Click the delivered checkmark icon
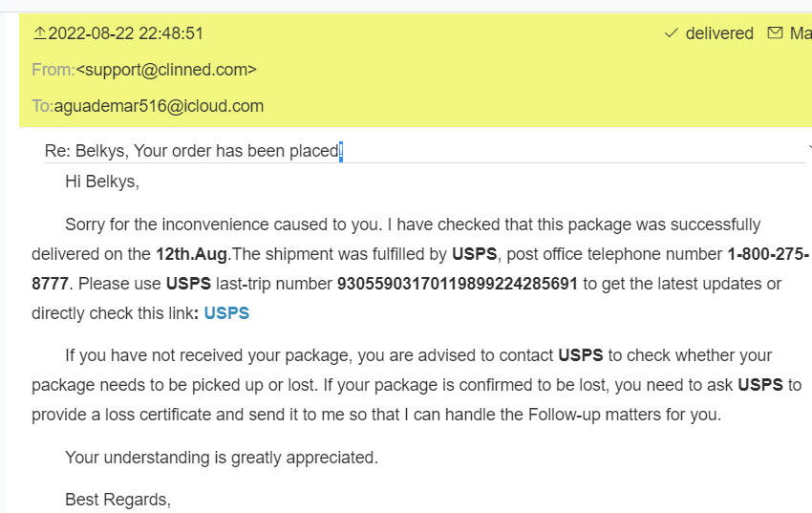The image size is (812, 513). pos(671,33)
